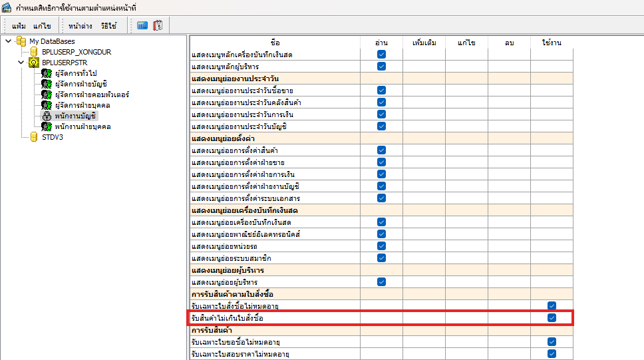Click the red calendar toolbar icon
The width and height of the screenshot is (644, 360).
(x=158, y=26)
